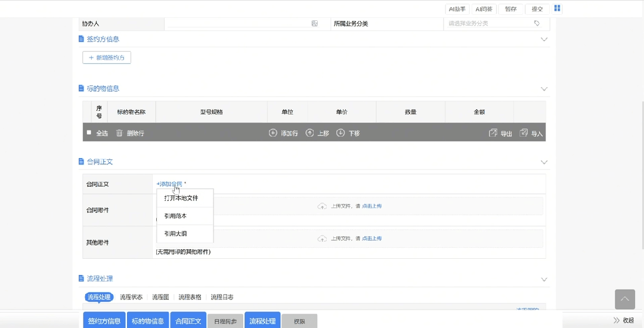Image resolution: width=644 pixels, height=328 pixels.
Task: Click the 标的物信息 section document icon
Action: pyautogui.click(x=81, y=88)
